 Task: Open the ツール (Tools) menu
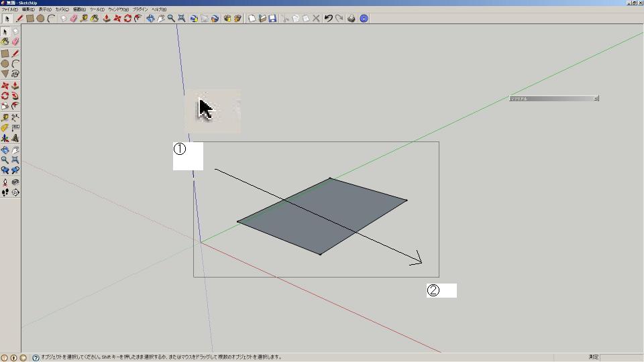[97, 9]
